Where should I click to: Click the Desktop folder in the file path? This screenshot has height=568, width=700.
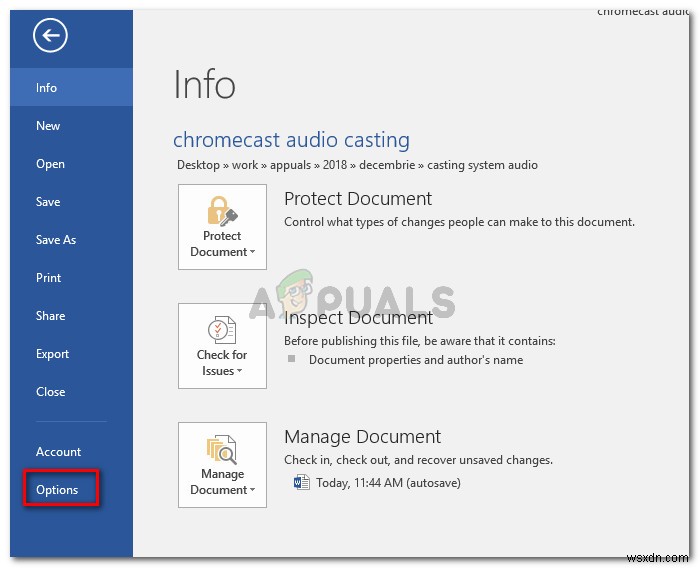point(198,165)
